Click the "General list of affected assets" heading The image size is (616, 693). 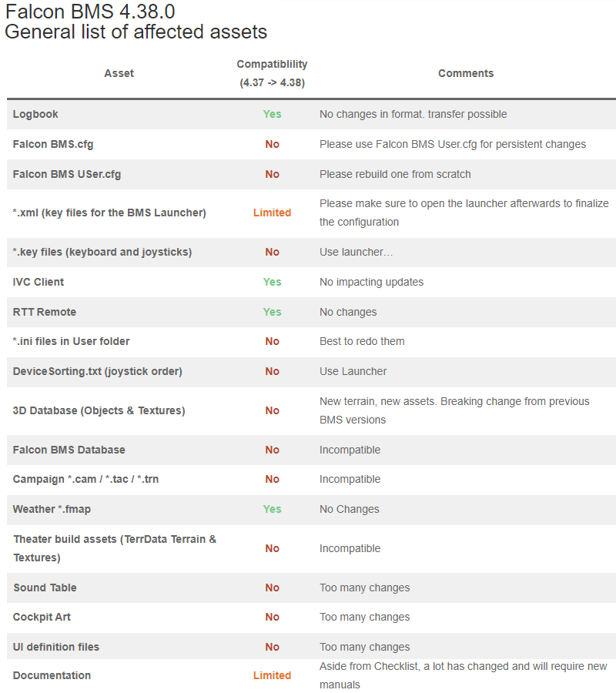(x=136, y=32)
